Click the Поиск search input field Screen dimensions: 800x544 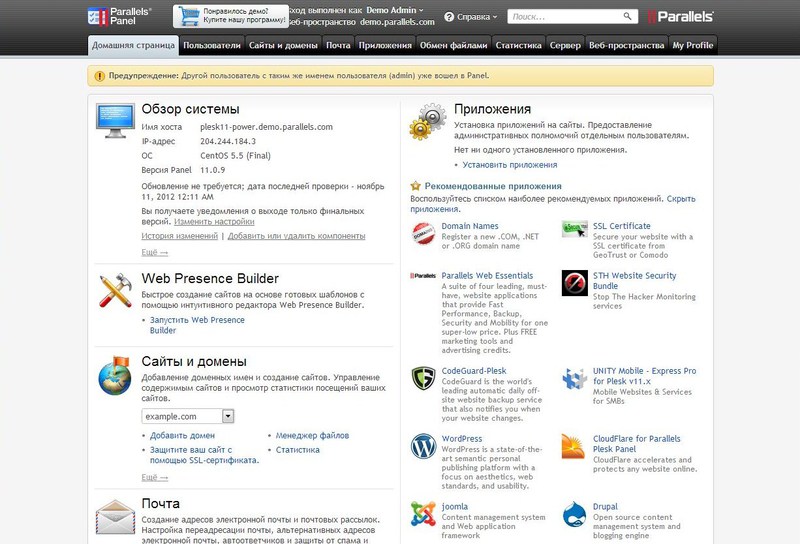coord(565,16)
